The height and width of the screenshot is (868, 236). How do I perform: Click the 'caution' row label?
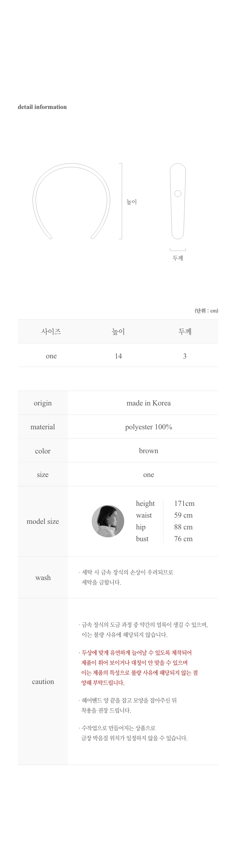[43, 681]
